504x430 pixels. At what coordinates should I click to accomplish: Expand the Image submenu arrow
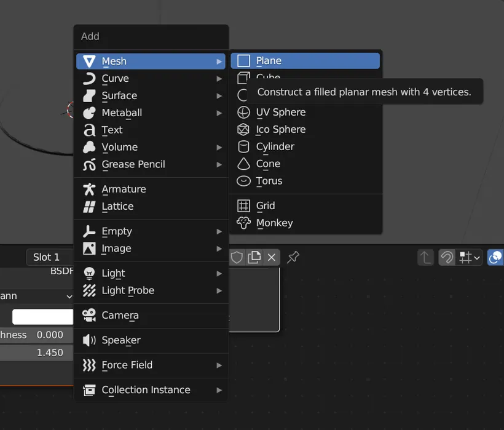(219, 249)
